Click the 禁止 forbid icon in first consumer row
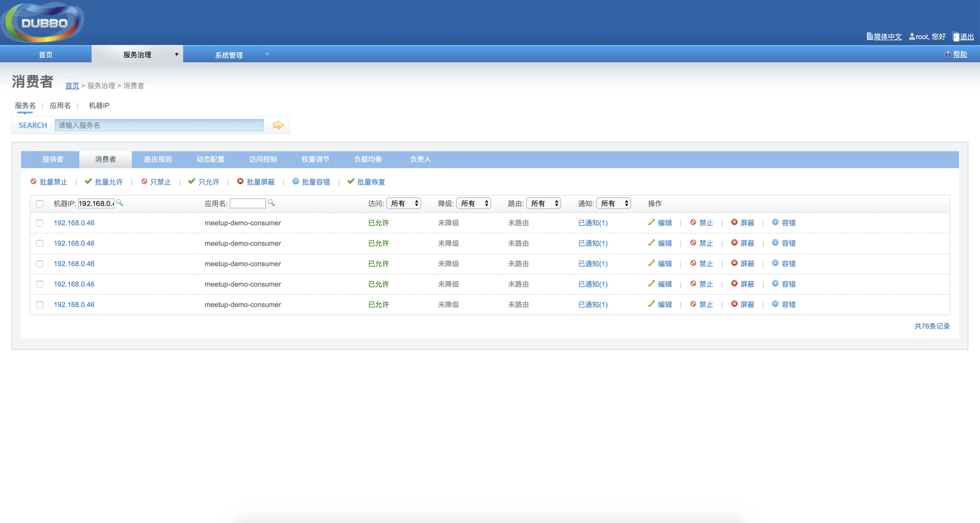Screen dimensions: 980x523 click(x=693, y=222)
